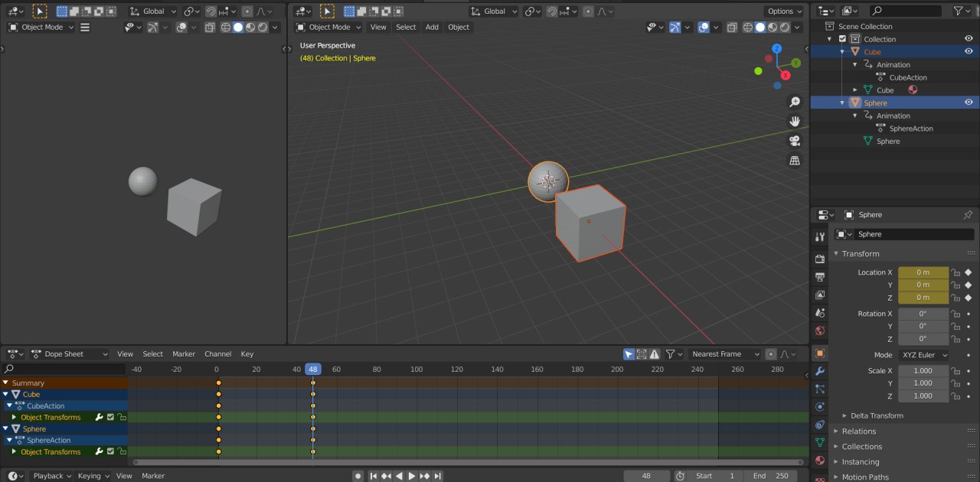
Task: Toggle camera view in the viewport
Action: (x=795, y=141)
